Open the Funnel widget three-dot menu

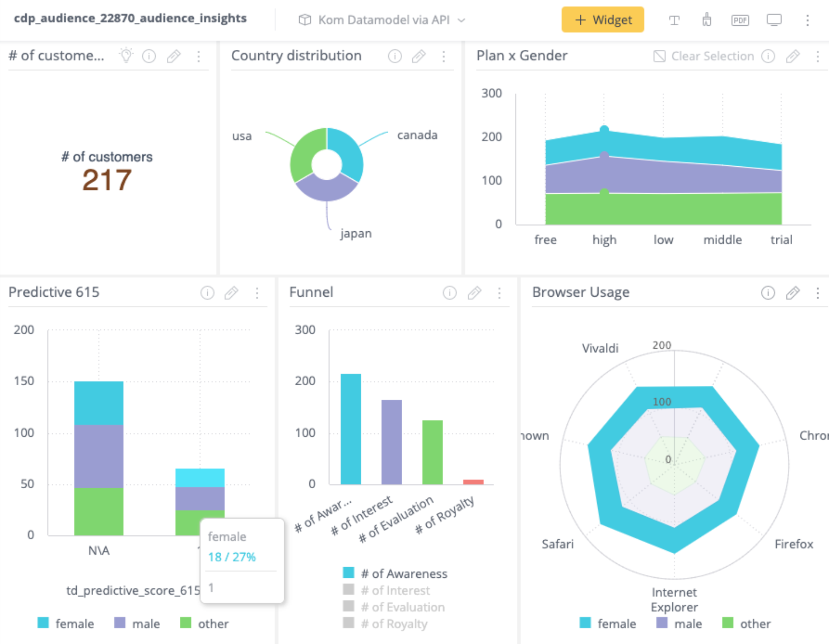coord(499,292)
